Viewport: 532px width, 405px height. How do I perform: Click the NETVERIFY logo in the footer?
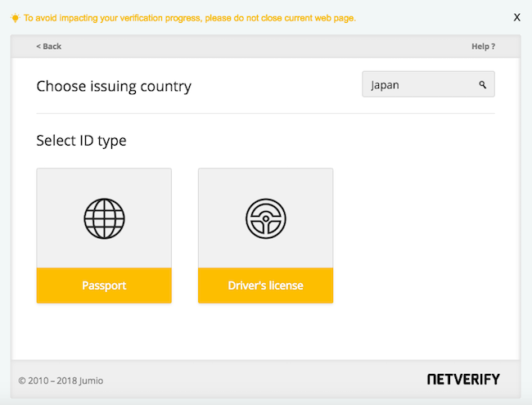coord(462,380)
